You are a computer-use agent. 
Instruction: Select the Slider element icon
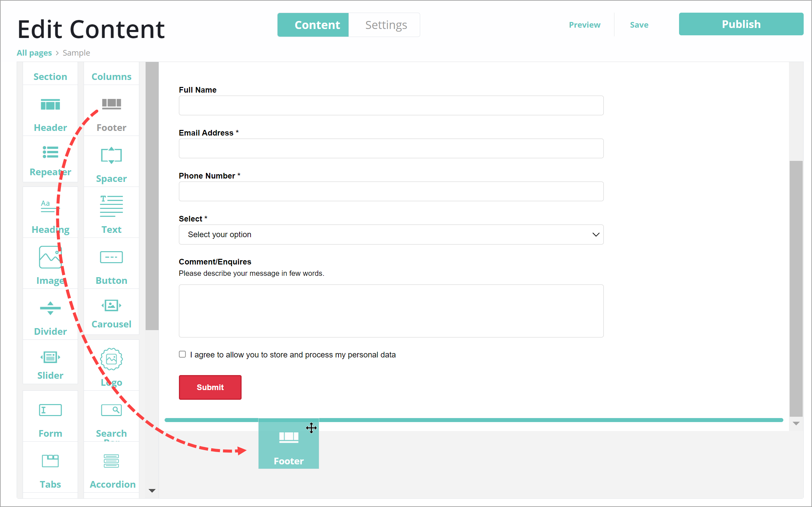[x=50, y=357]
